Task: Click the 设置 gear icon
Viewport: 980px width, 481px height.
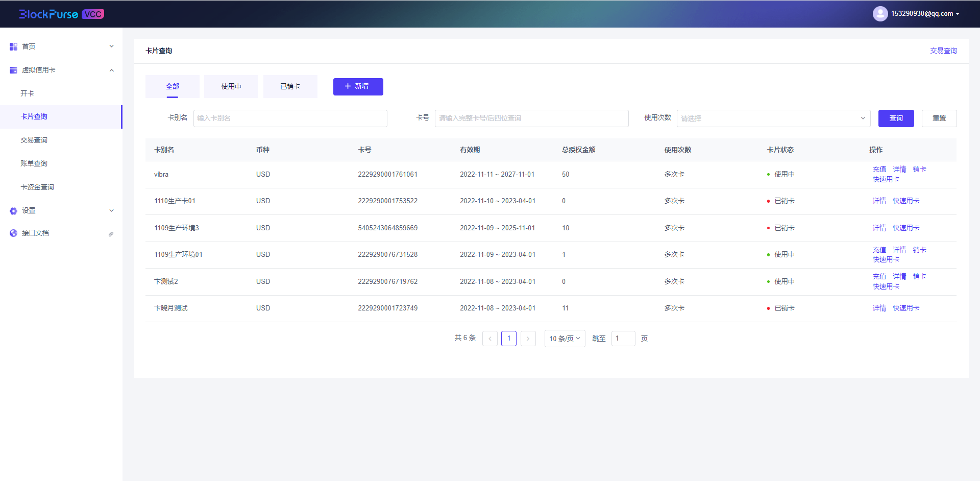Action: pyautogui.click(x=14, y=210)
